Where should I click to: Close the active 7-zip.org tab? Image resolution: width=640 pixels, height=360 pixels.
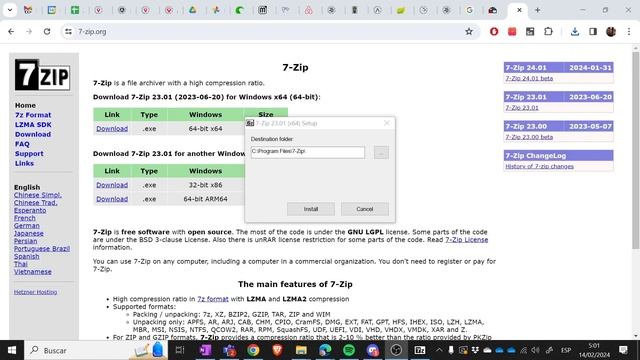519,10
